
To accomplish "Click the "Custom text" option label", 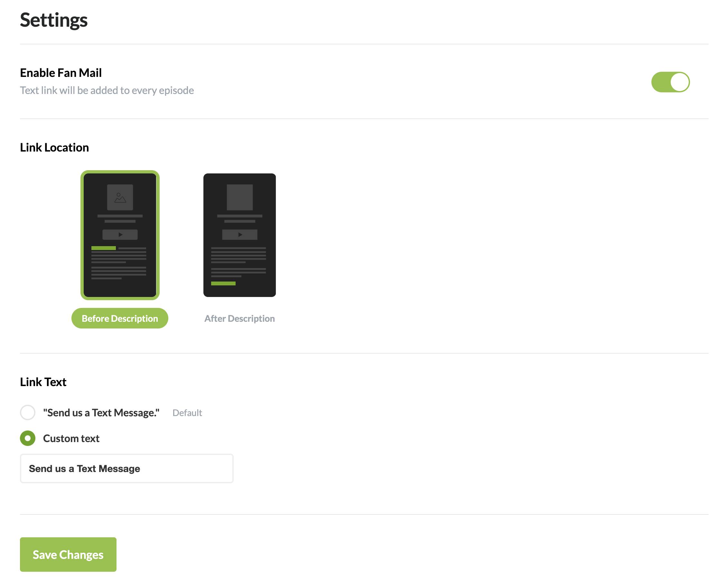I will coord(71,438).
